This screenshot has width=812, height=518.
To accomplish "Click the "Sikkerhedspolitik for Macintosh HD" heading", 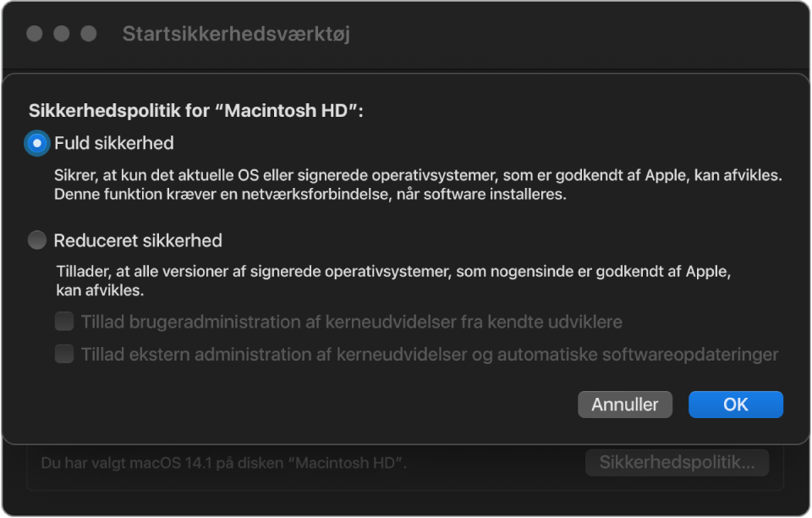I will pos(196,111).
